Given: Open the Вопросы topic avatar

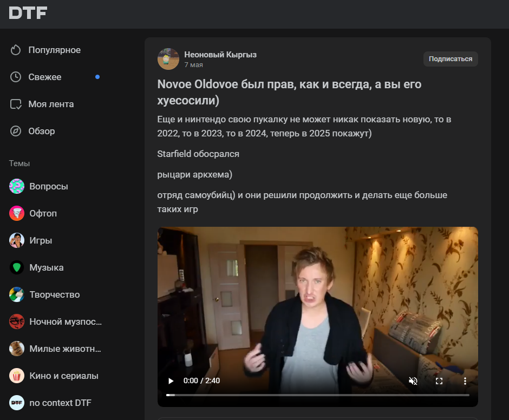Looking at the screenshot, I should point(17,186).
